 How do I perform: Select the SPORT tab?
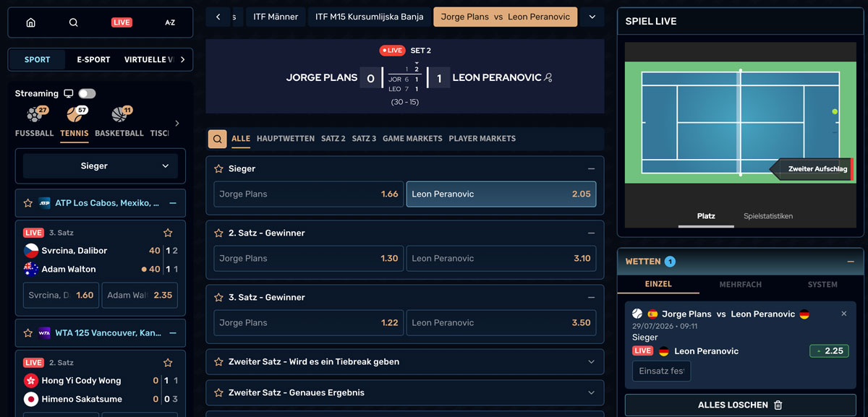click(37, 59)
